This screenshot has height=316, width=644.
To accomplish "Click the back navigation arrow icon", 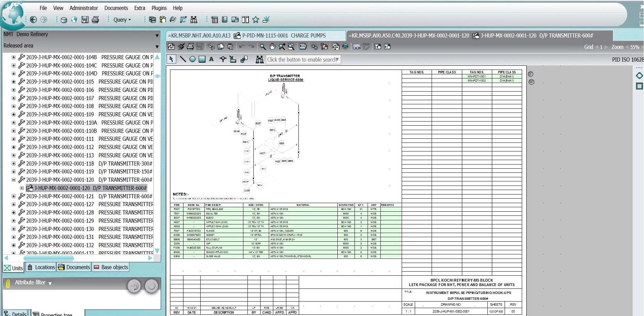I will pyautogui.click(x=33, y=20).
